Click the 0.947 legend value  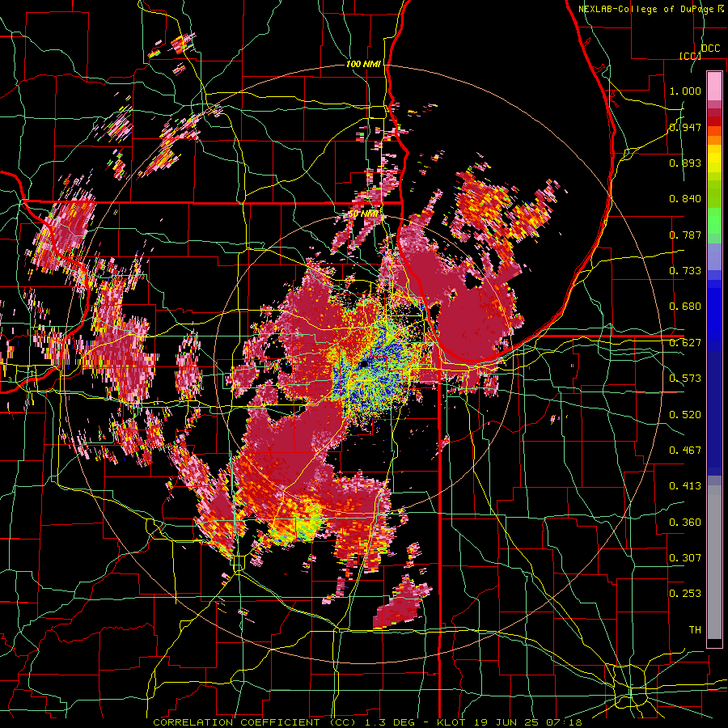click(x=685, y=127)
